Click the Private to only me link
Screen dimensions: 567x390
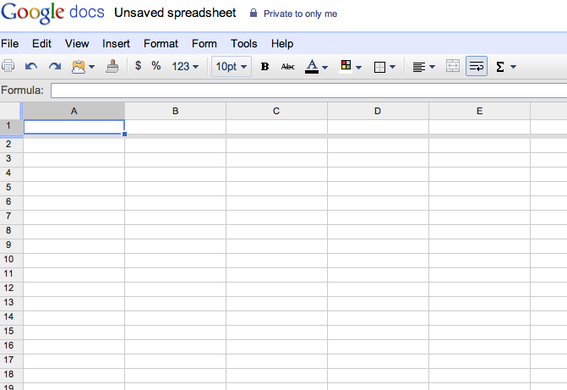tap(300, 14)
